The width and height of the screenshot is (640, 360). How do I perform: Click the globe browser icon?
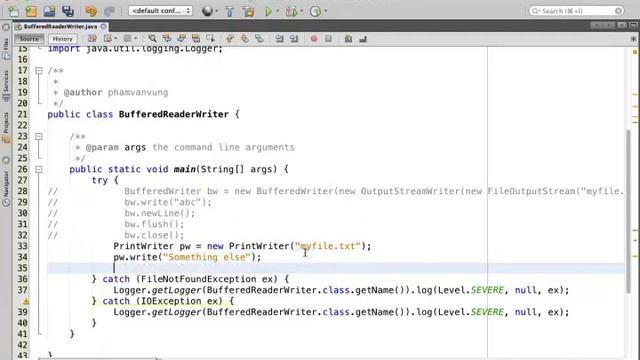[207, 11]
